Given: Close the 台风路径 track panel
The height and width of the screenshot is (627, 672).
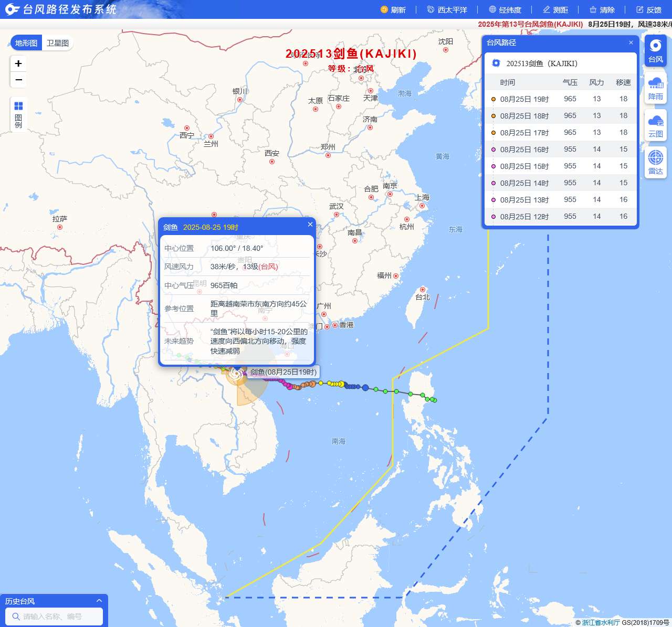Looking at the screenshot, I should click(x=631, y=42).
